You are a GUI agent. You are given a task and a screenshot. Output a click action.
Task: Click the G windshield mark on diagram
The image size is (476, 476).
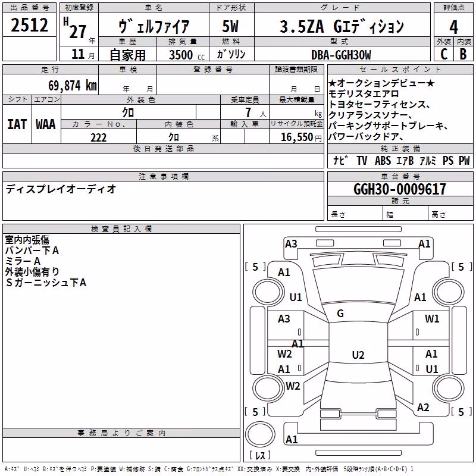[x=340, y=314]
